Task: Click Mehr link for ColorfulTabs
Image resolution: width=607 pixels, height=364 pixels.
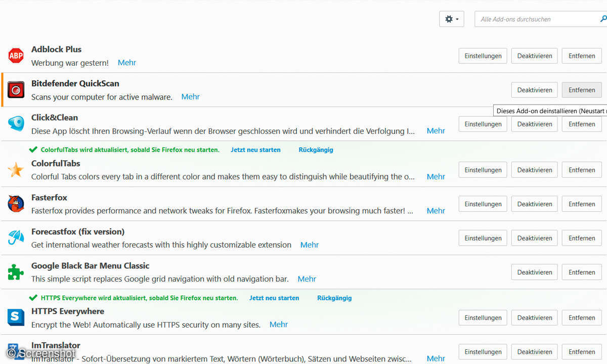Action: point(436,176)
